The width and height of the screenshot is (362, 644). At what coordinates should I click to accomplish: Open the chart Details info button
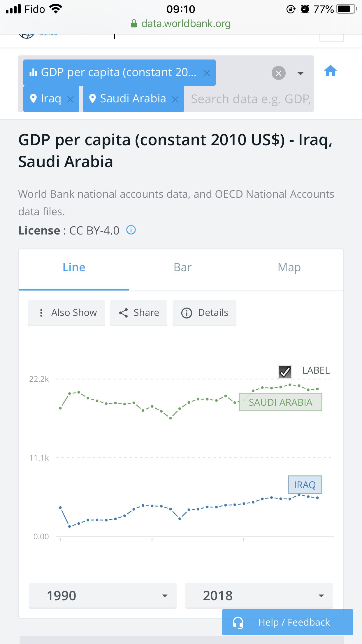click(x=204, y=313)
